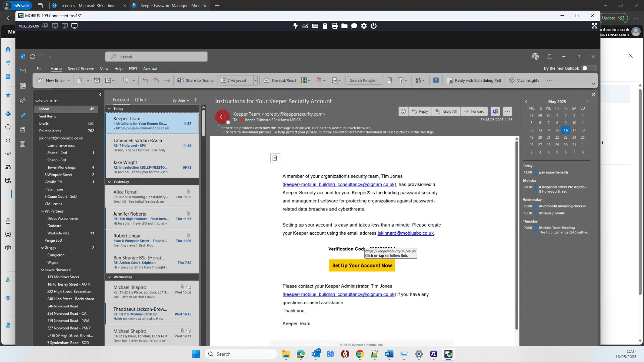Click the Reply arrow icon in the ribbon

tap(145, 80)
